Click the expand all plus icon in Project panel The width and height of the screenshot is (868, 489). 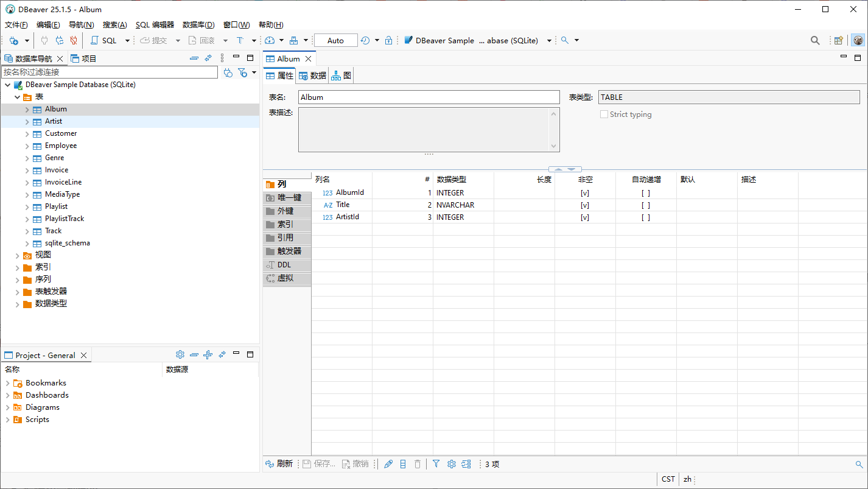208,354
